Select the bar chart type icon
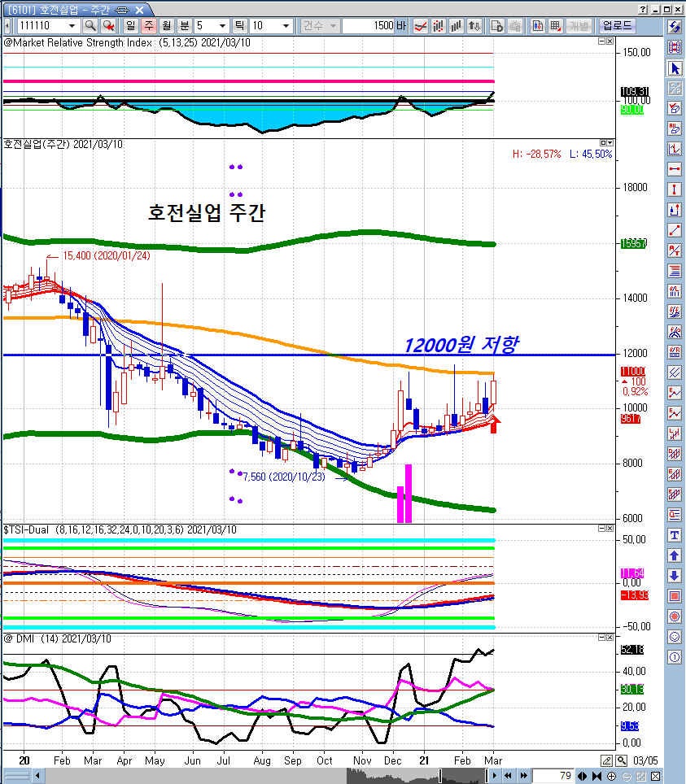686x784 pixels. point(457,25)
